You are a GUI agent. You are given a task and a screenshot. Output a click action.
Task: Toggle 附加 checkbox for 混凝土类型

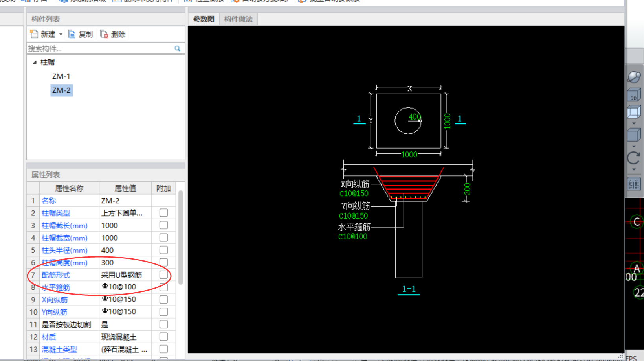(x=163, y=349)
